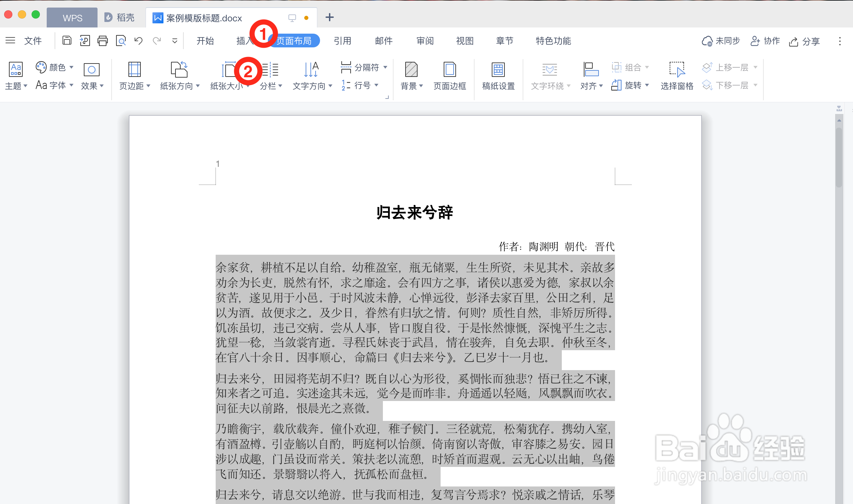This screenshot has width=853, height=504.
Task: Switch to the 开始 tab
Action: (x=205, y=41)
